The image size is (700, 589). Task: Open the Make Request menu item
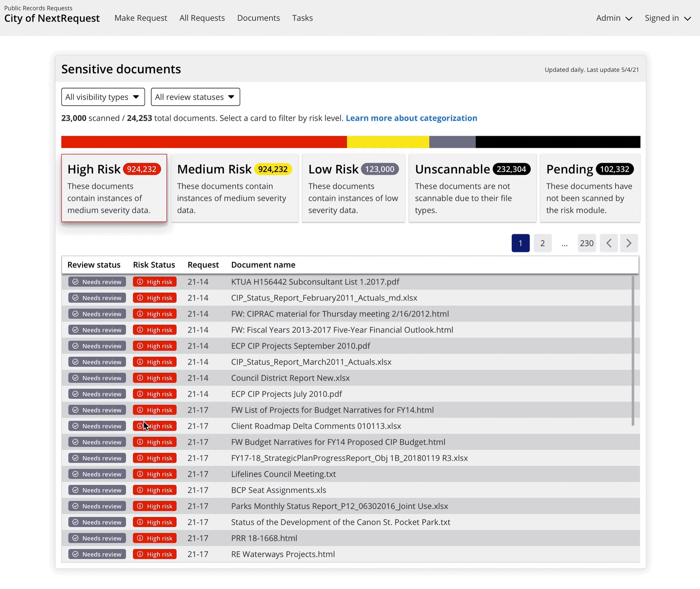140,18
